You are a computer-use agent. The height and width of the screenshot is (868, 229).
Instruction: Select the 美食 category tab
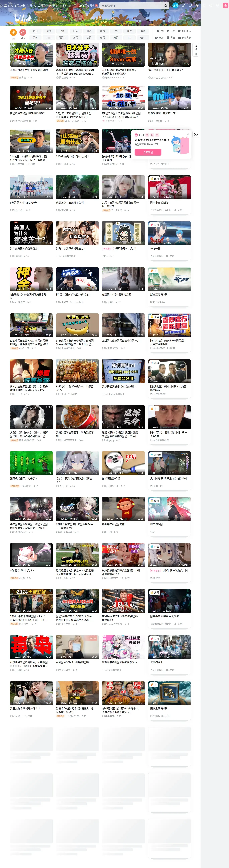click(143, 31)
